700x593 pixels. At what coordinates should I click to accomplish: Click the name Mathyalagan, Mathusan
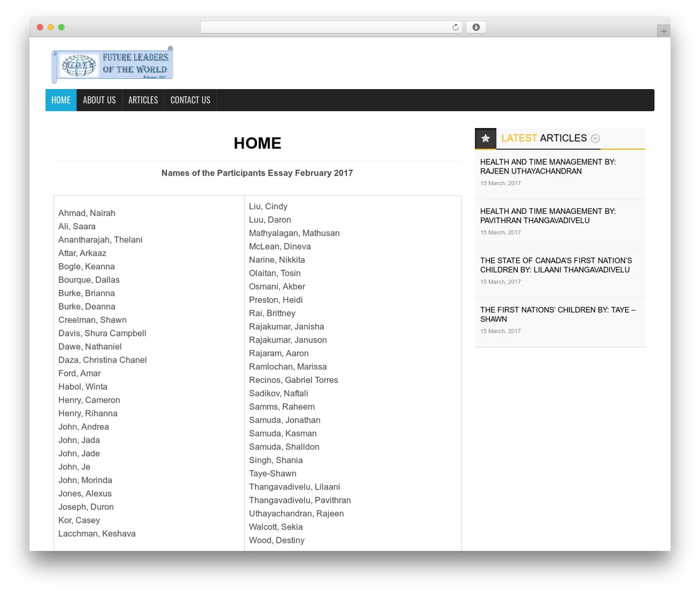(x=294, y=233)
